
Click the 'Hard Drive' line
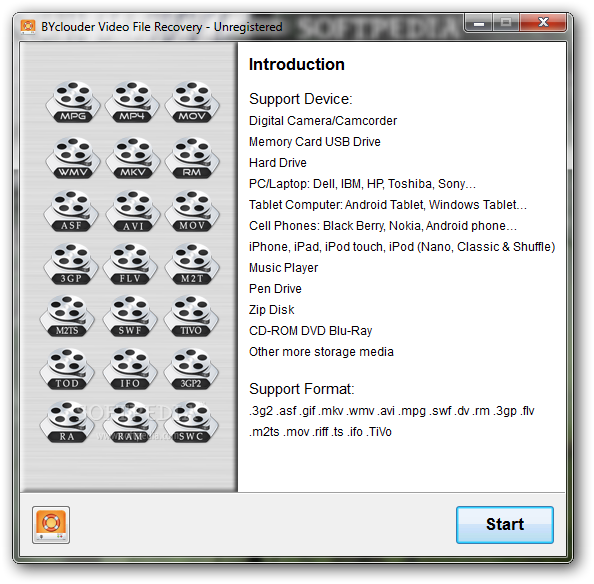pos(278,163)
